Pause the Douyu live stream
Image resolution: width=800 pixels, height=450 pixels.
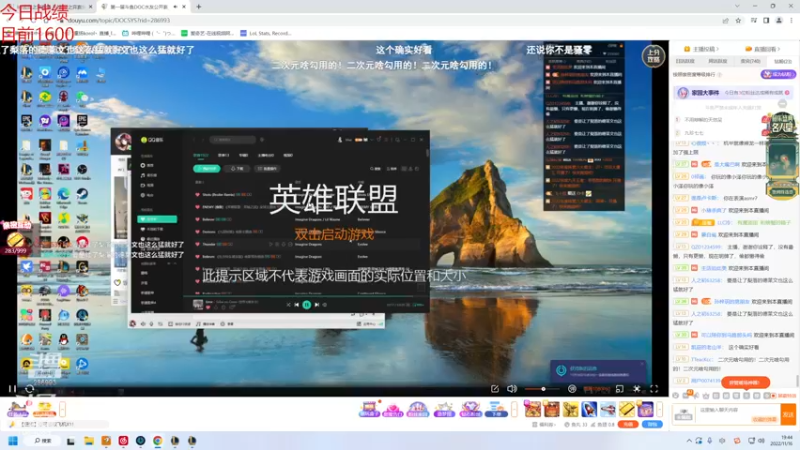coord(12,389)
